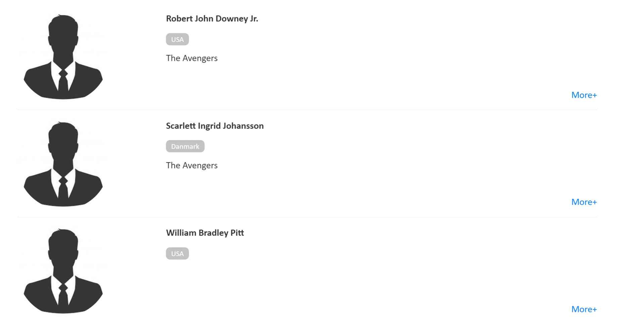Open William Bradley Pitt's avatar picture
The height and width of the screenshot is (320, 644).
point(63,271)
